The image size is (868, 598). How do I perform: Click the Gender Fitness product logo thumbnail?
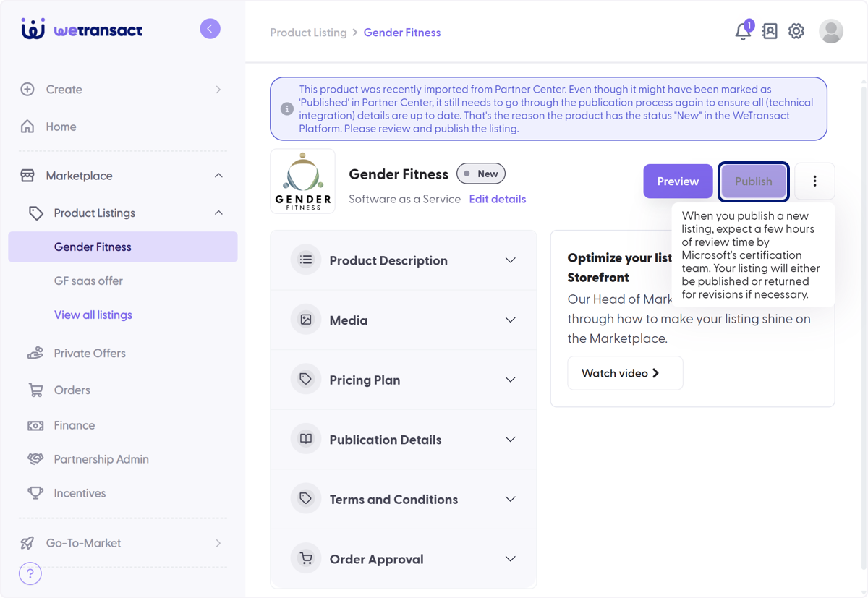coord(302,181)
